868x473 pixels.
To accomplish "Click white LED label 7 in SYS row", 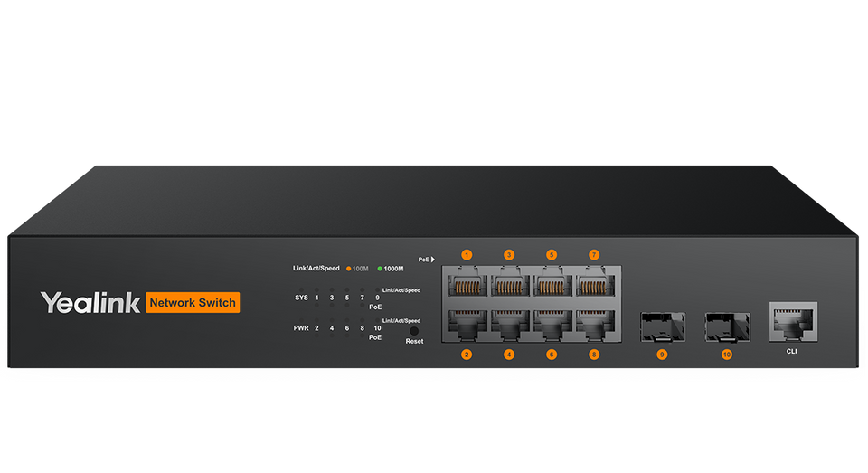I will click(x=362, y=298).
